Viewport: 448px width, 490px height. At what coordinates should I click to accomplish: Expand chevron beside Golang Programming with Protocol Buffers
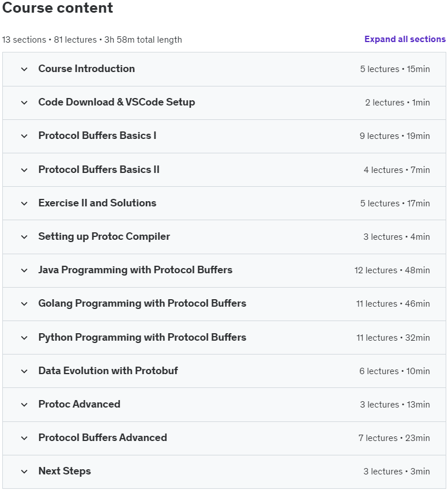click(x=24, y=304)
